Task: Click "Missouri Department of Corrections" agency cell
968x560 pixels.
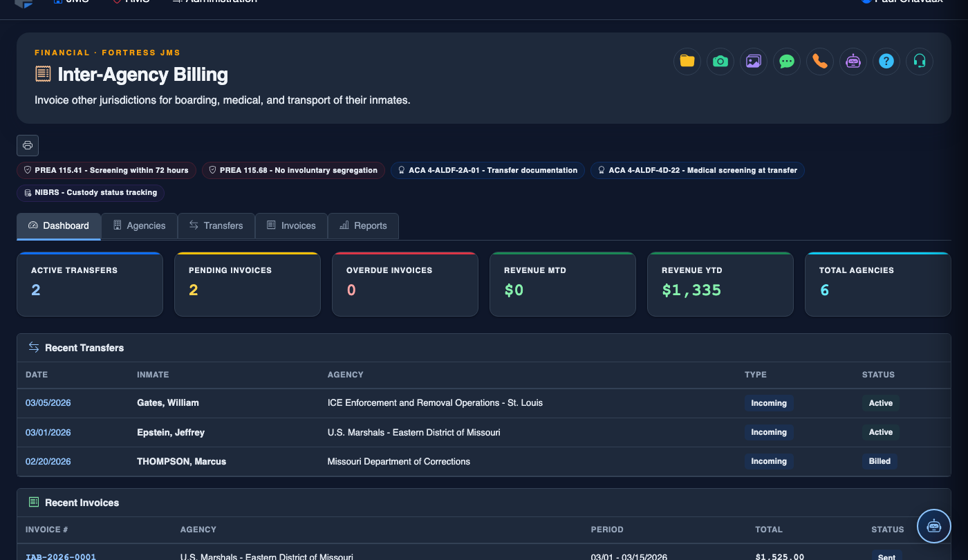Action: coord(399,461)
